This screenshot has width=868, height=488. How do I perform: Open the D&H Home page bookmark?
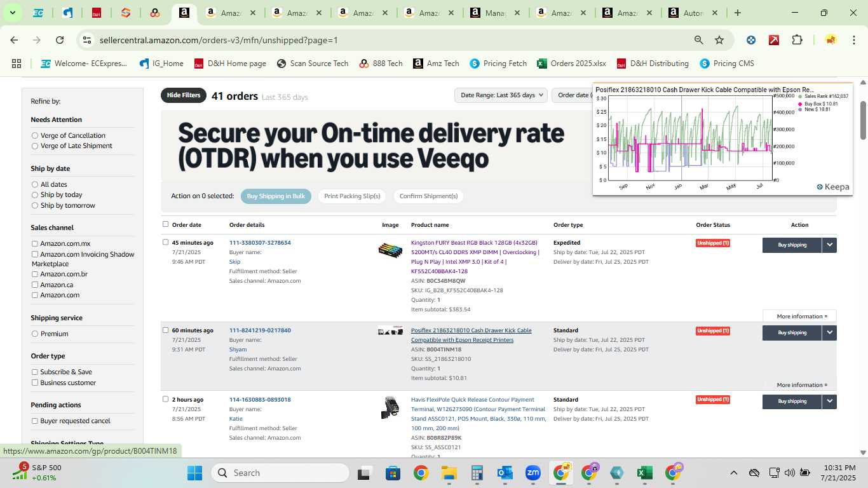(x=230, y=64)
